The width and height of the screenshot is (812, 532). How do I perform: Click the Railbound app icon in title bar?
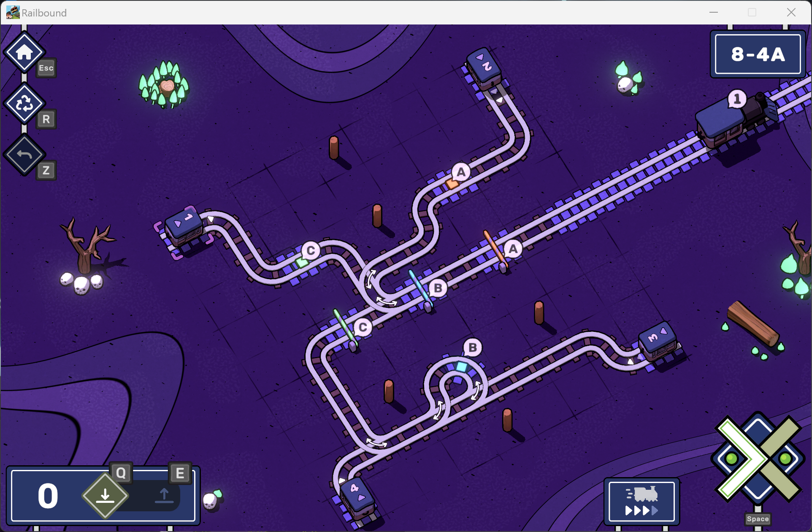[13, 13]
